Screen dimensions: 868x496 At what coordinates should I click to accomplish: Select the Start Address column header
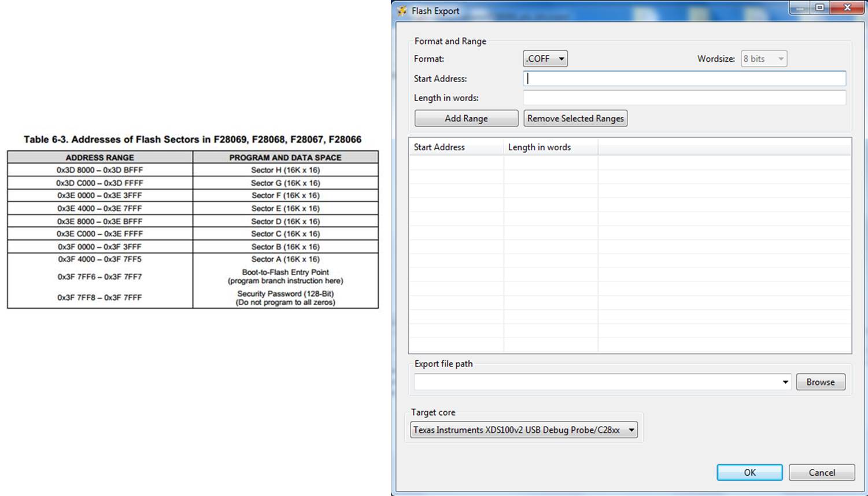click(x=456, y=147)
